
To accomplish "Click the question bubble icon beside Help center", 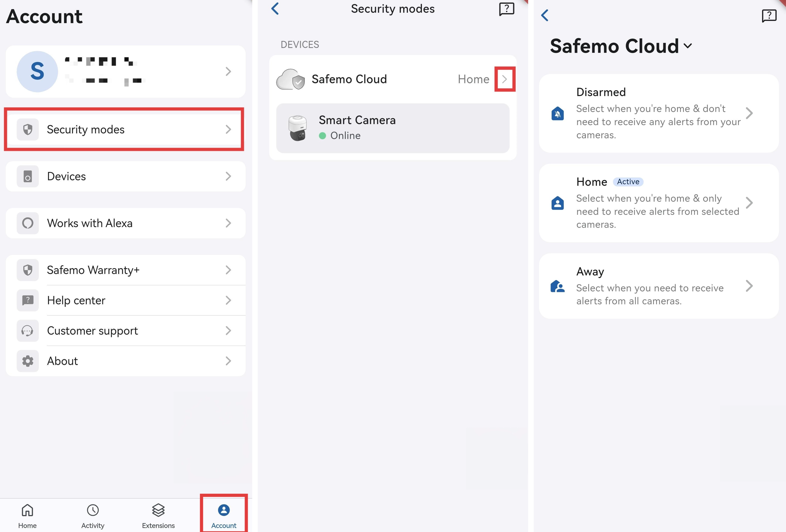I will [28, 300].
